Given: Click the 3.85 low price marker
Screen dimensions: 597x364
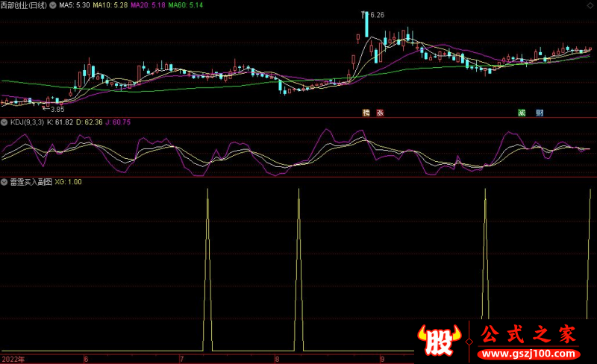Looking at the screenshot, I should (57, 109).
